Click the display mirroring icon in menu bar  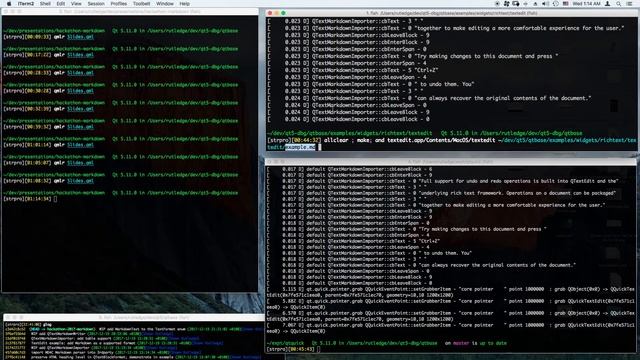point(516,4)
